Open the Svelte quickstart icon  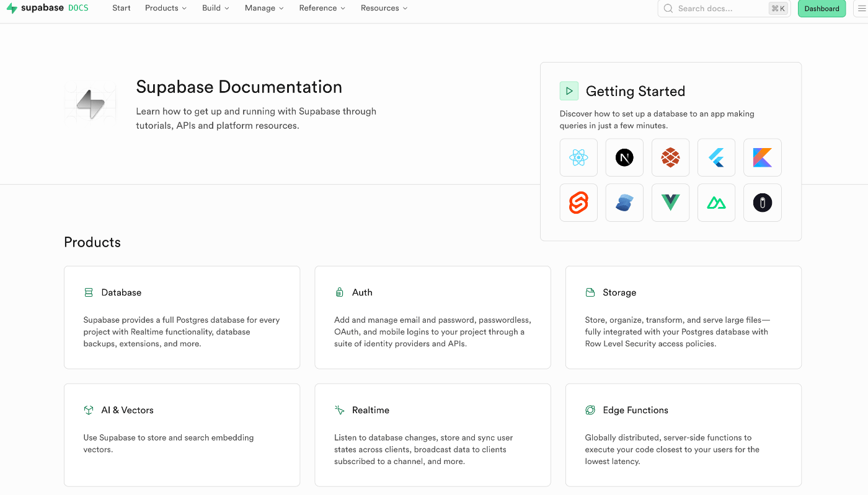[x=578, y=203]
